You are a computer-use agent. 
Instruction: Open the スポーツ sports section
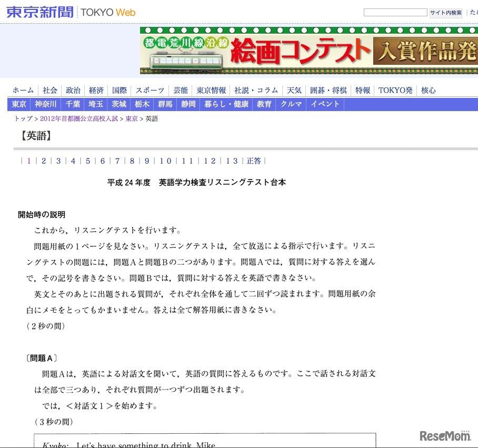coord(150,90)
